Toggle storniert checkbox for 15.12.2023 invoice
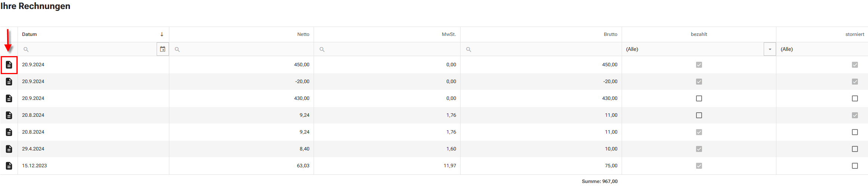868x186 pixels. [x=855, y=166]
